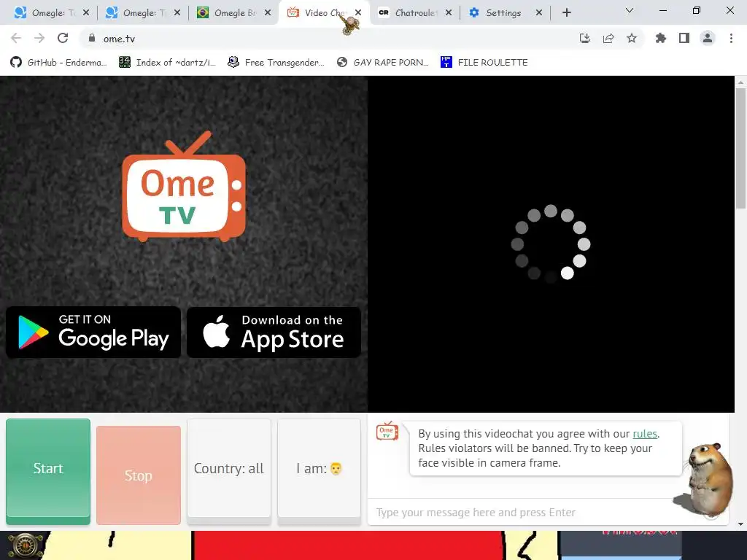The height and width of the screenshot is (560, 747).
Task: Open the GitHub - Enderma bookmark
Action: pos(58,63)
